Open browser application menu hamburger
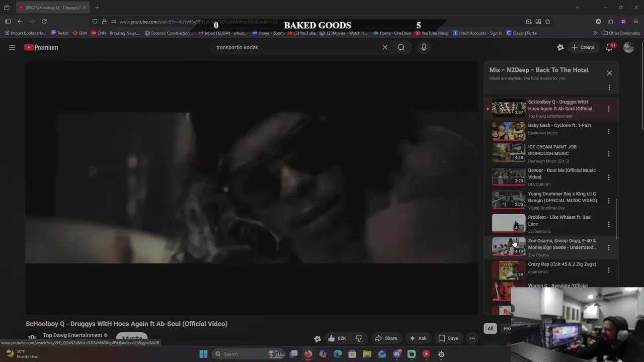The height and width of the screenshot is (362, 644). [x=636, y=22]
